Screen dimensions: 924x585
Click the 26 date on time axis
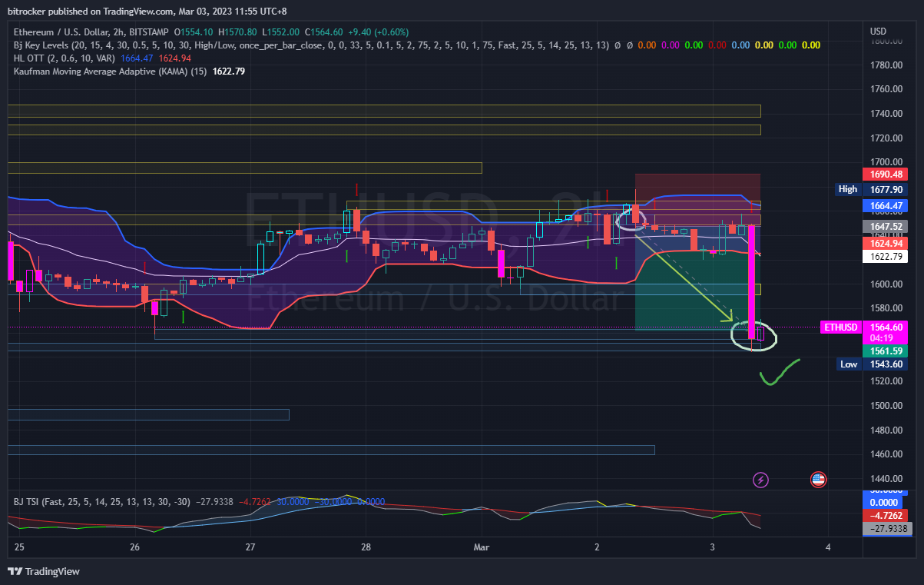[x=134, y=547]
